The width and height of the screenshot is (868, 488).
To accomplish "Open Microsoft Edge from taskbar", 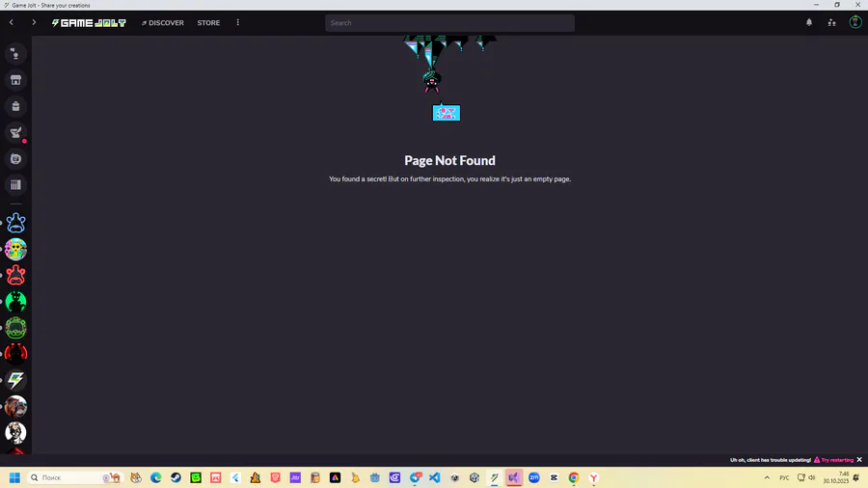I will [x=156, y=477].
